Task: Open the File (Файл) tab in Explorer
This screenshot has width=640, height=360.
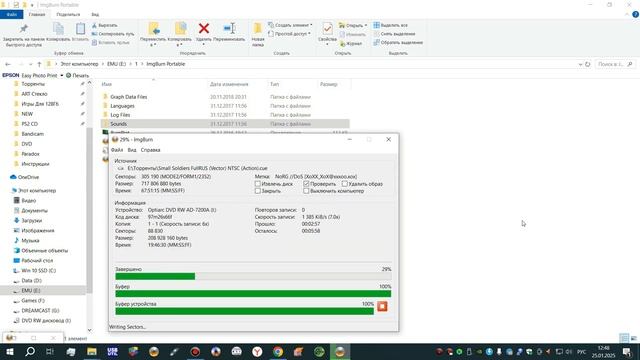Action: pos(12,14)
